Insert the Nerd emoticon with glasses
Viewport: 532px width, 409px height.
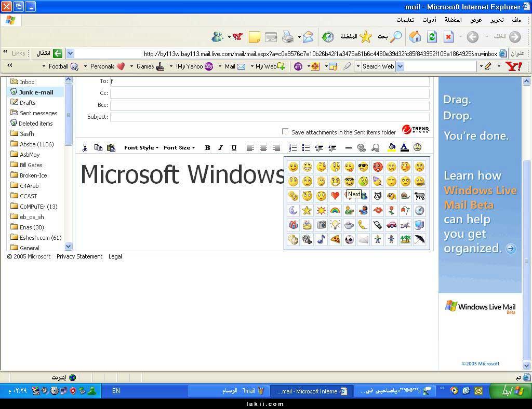pyautogui.click(x=349, y=181)
